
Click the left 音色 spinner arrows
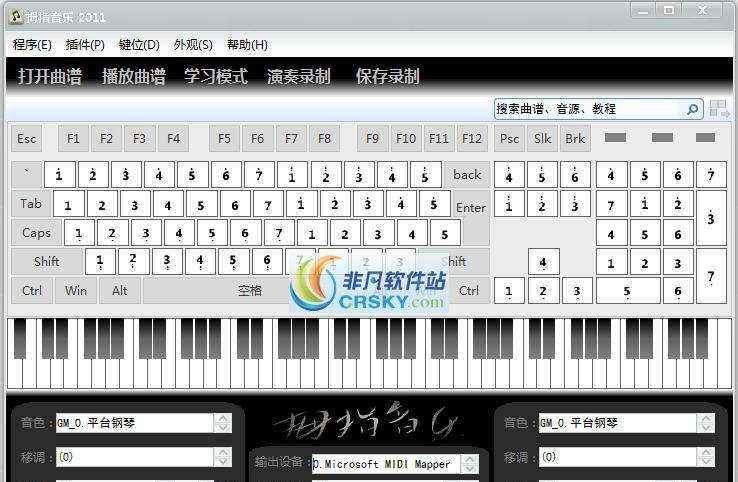[223, 423]
